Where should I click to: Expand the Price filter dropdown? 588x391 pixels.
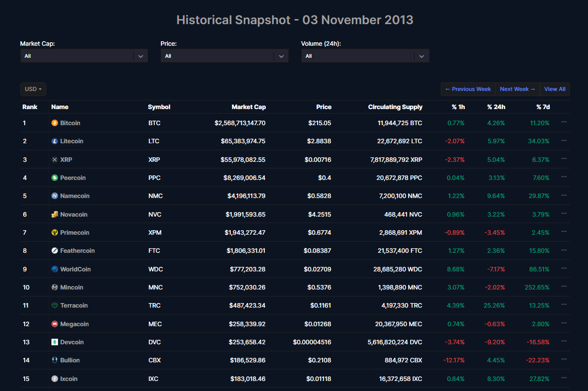(x=225, y=56)
